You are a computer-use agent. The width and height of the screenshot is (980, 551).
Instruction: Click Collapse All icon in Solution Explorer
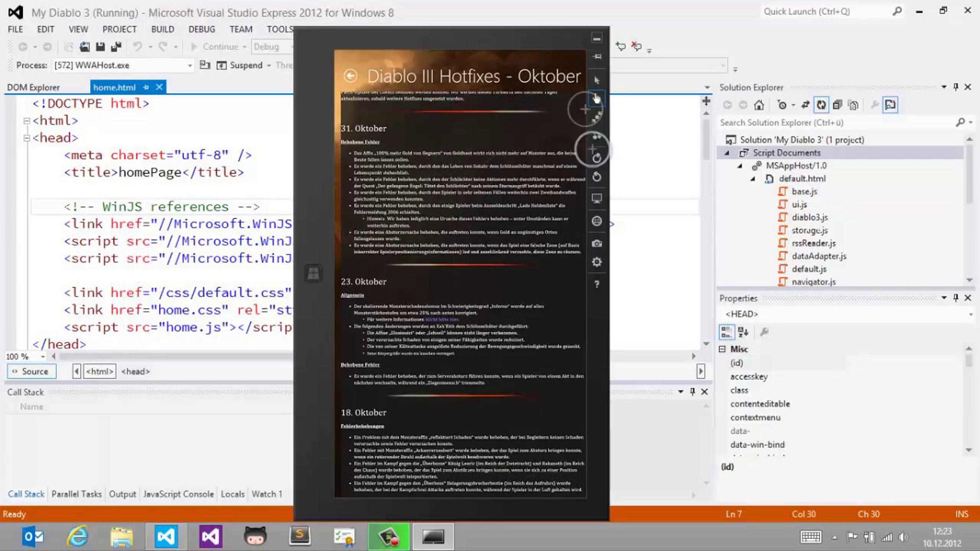(837, 105)
